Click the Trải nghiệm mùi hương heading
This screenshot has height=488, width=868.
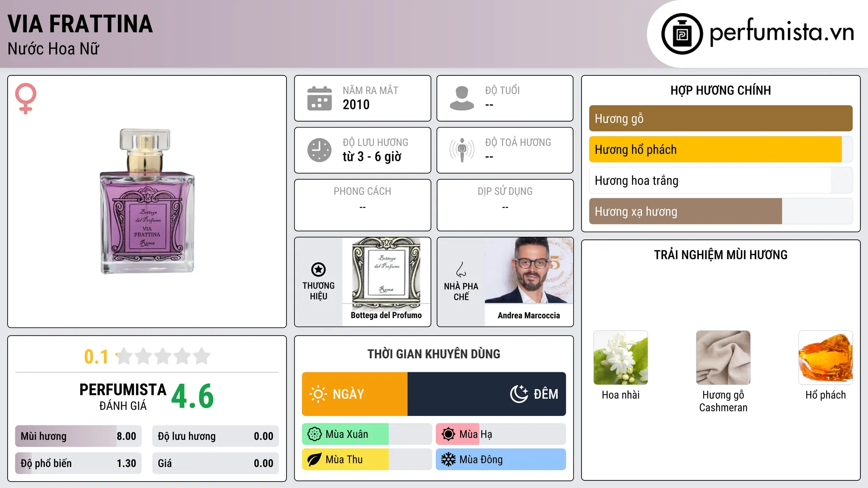coord(721,255)
